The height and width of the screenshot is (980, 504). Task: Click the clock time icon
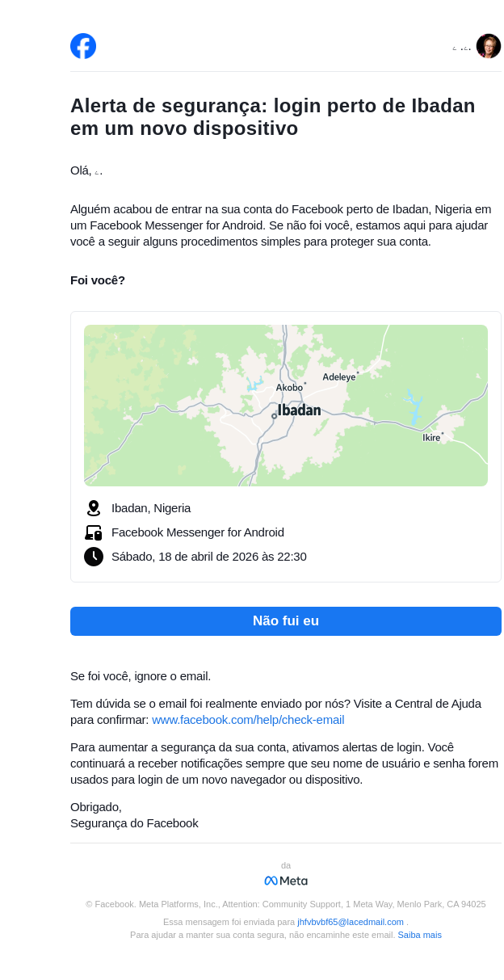pyautogui.click(x=94, y=557)
